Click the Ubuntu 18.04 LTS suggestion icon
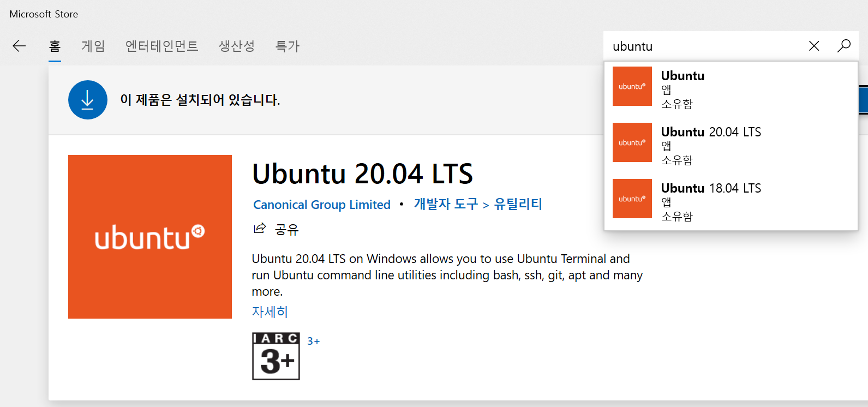The height and width of the screenshot is (407, 868). pyautogui.click(x=632, y=199)
